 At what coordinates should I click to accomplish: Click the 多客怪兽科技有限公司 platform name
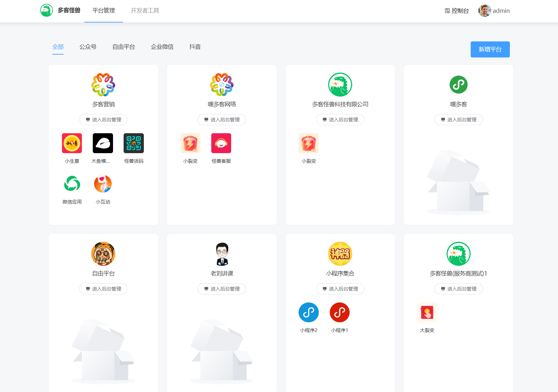tap(340, 104)
